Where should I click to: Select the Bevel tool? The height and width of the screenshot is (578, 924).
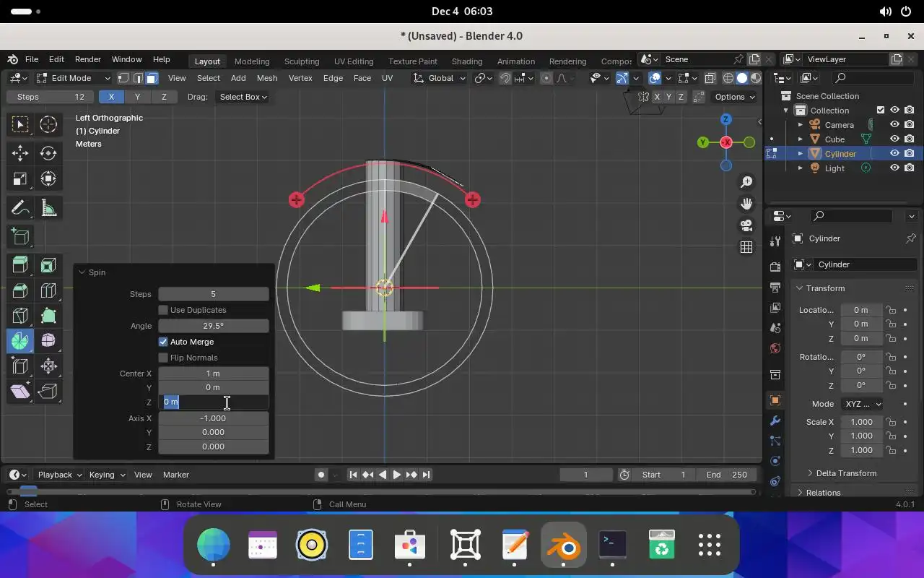tap(20, 291)
